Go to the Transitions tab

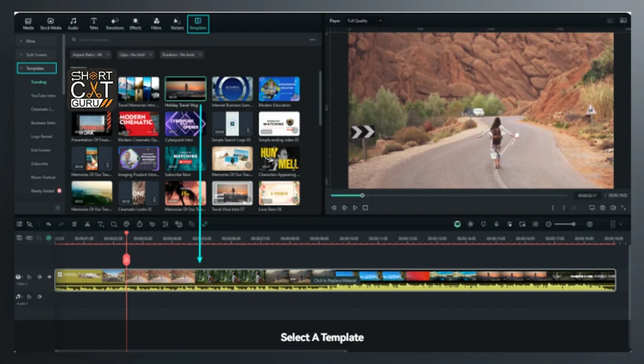point(114,24)
